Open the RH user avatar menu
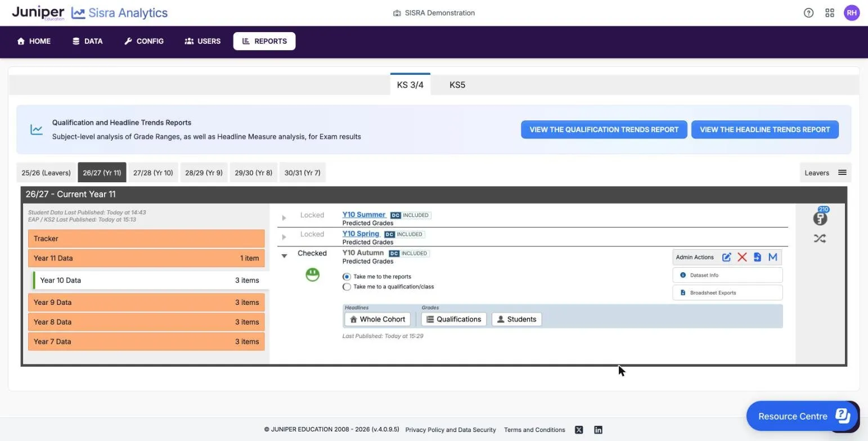This screenshot has height=441, width=868. (852, 13)
